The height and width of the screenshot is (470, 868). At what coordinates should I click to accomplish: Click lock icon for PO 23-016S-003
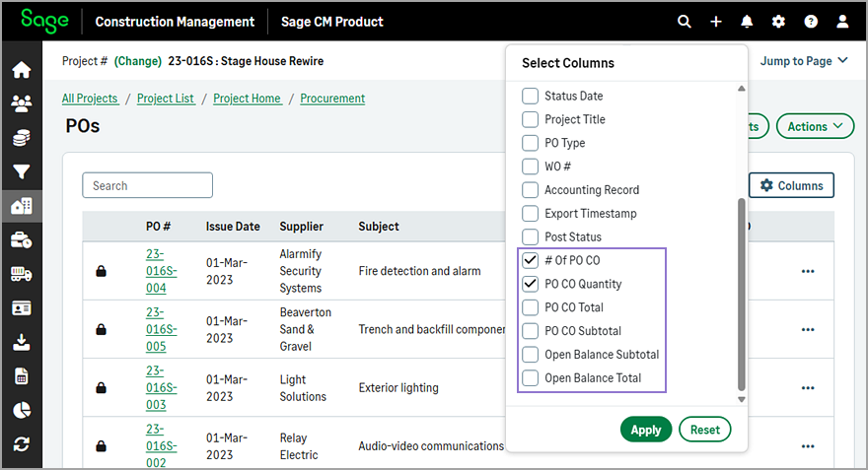[x=101, y=387]
